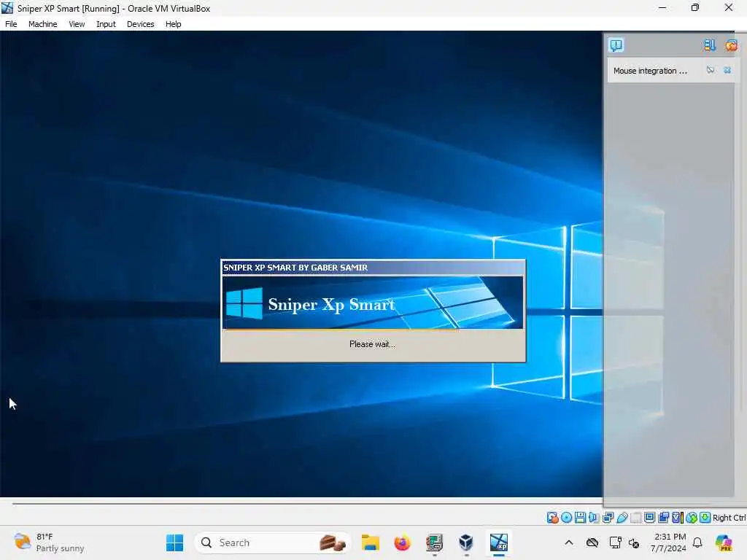Click the audio status icon
Viewport: 747px width, 560px height.
pos(594,518)
